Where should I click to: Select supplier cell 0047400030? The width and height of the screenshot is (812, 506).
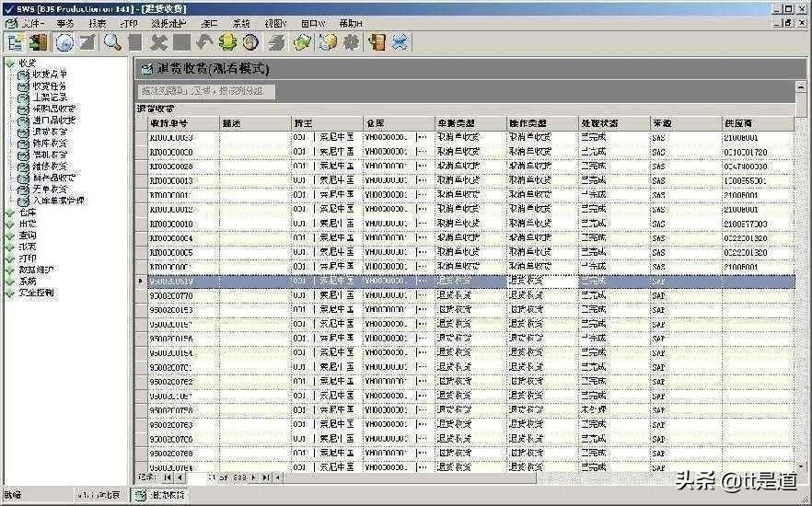(758, 167)
